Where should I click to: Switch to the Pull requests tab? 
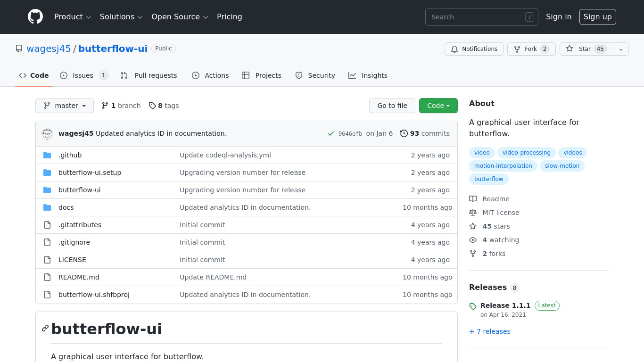149,75
